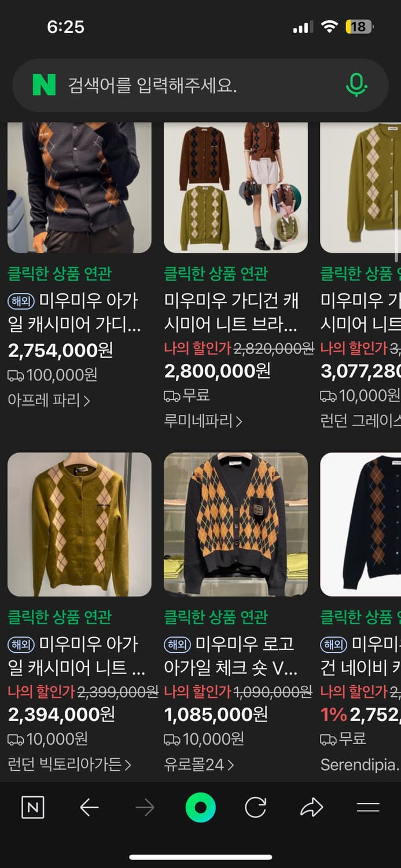Select the olive argyle cardigan on hanger image

point(79,524)
